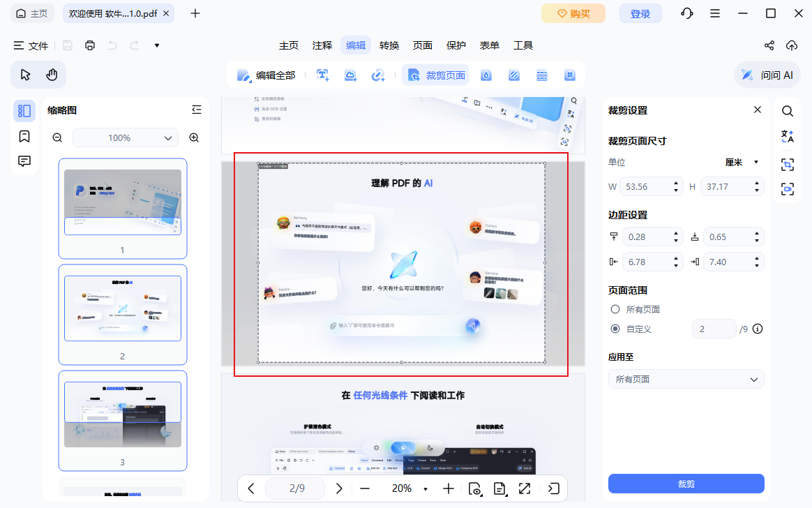This screenshot has height=508, width=812.
Task: Click the print icon
Action: click(x=90, y=45)
